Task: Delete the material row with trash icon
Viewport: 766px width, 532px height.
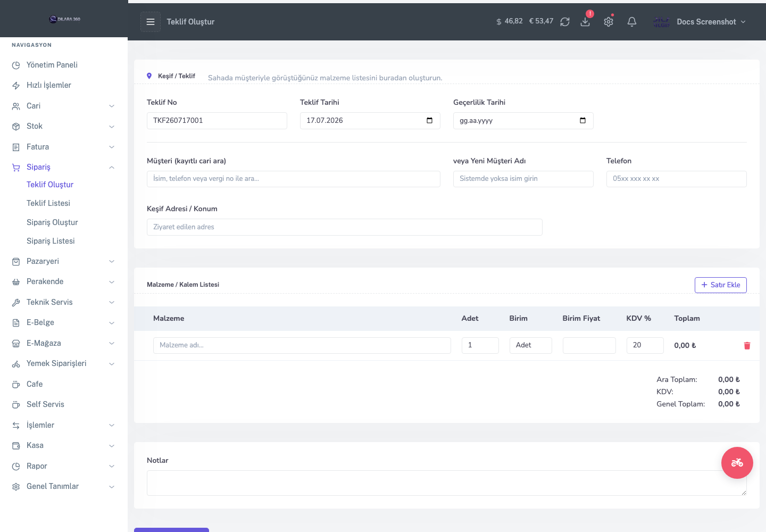Action: click(747, 346)
